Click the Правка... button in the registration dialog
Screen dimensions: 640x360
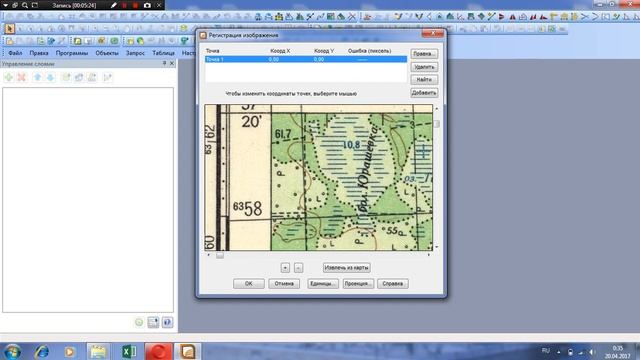[424, 54]
